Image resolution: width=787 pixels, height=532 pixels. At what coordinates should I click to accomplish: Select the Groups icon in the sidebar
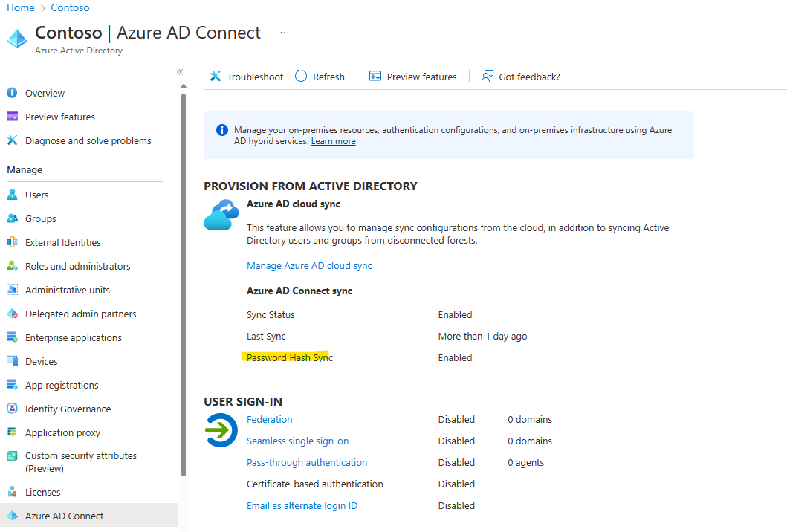pyautogui.click(x=16, y=218)
